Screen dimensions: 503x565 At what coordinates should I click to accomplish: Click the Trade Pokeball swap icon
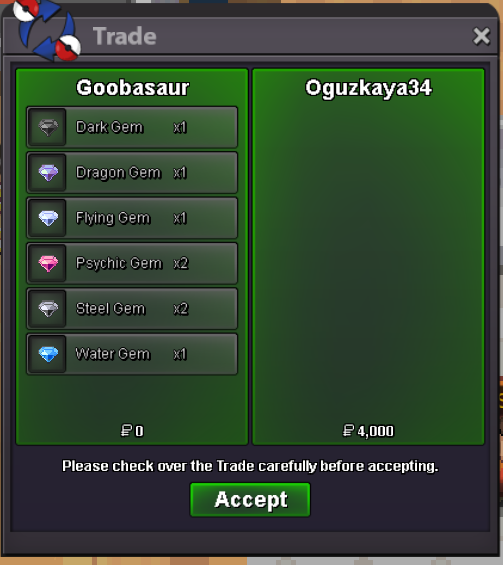click(x=47, y=30)
